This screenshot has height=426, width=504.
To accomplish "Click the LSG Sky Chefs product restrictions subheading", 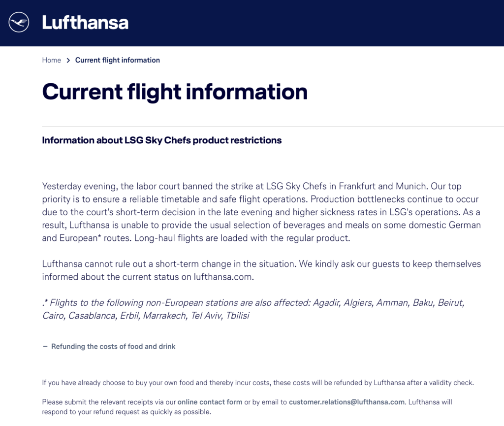I will coord(161,140).
